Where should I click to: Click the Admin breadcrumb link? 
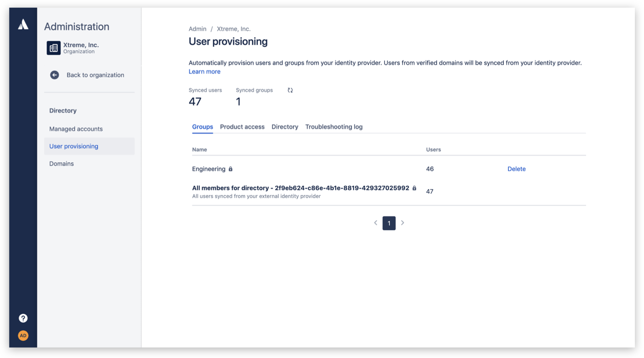pyautogui.click(x=197, y=29)
